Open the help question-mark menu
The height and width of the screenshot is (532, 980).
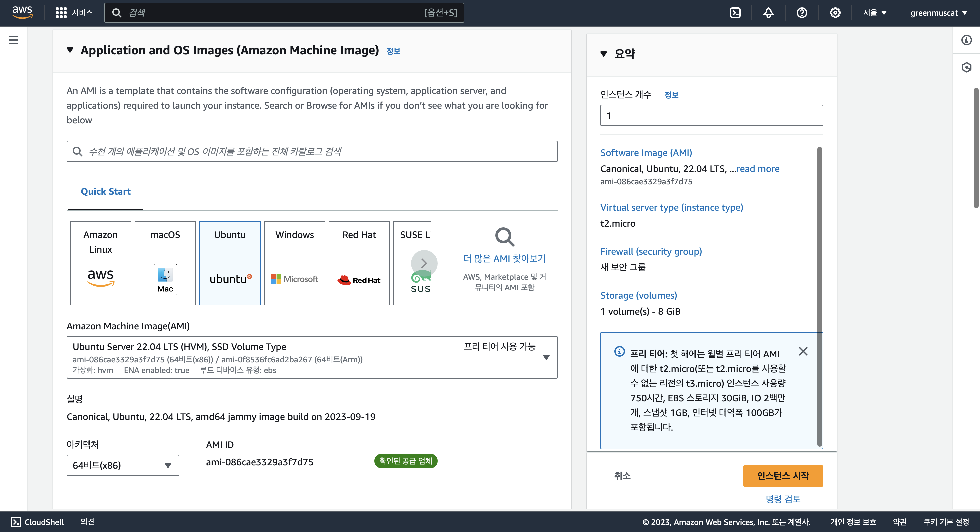point(802,13)
